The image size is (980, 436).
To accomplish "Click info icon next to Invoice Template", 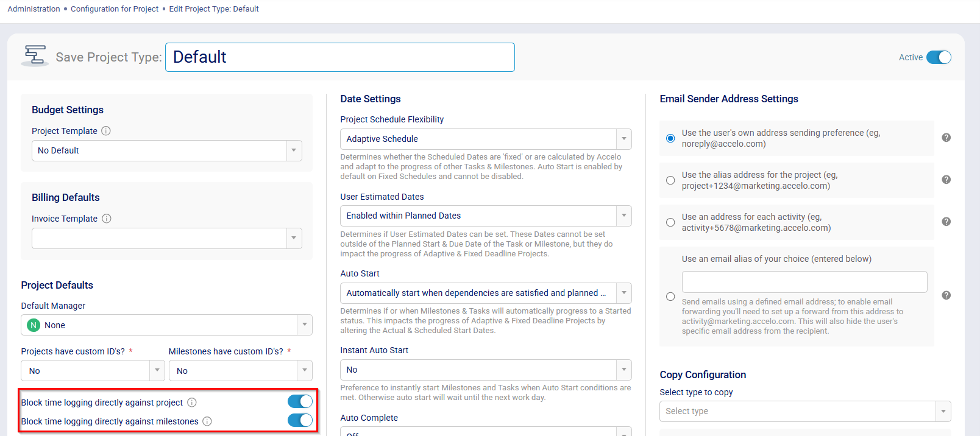I will 107,219.
